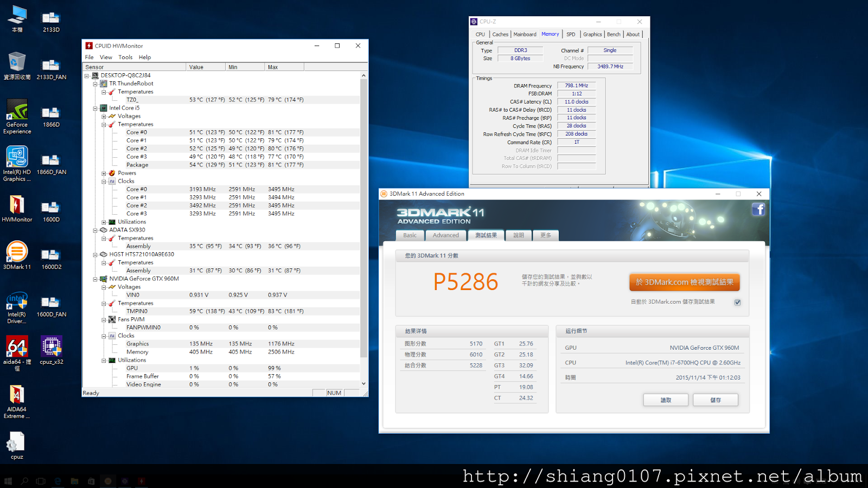Open the Recycle Bin desktop icon
868x488 pixels.
click(17, 66)
